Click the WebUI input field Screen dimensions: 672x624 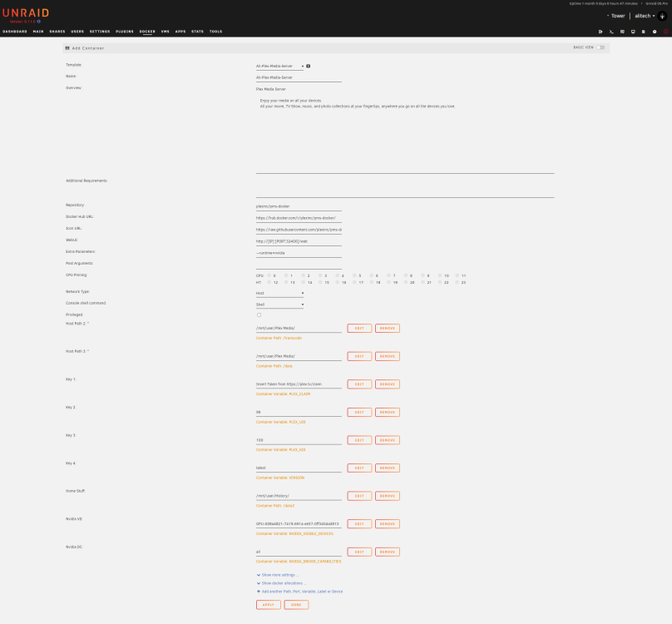tap(299, 241)
